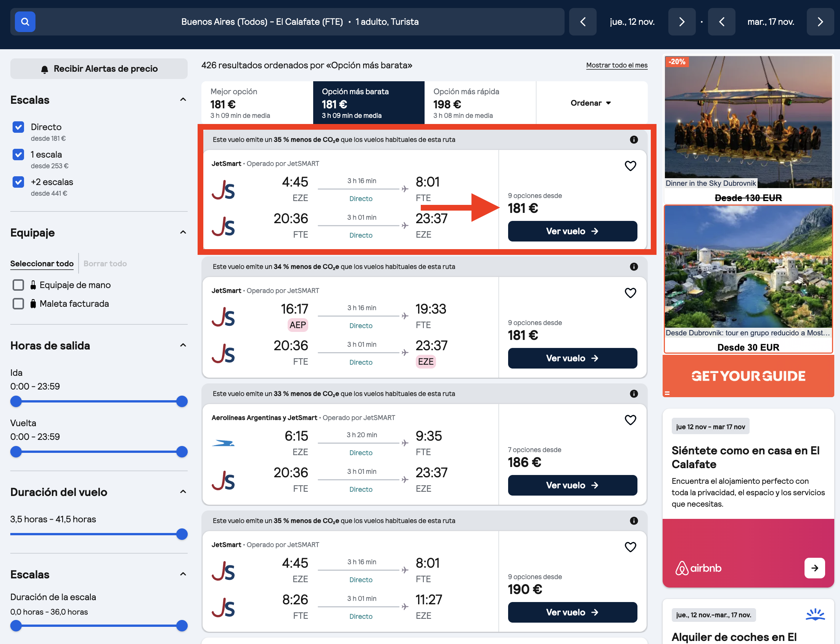840x644 pixels.
Task: Open CO2 info icon on 34 % flight
Action: (634, 267)
